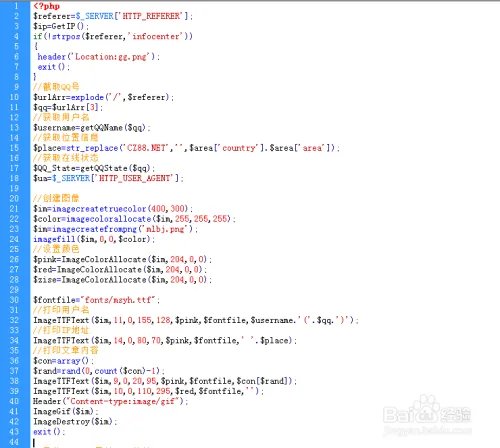Image resolution: width=500 pixels, height=448 pixels.
Task: Click the HTTP_USER_AGENT string
Action: coord(135,178)
